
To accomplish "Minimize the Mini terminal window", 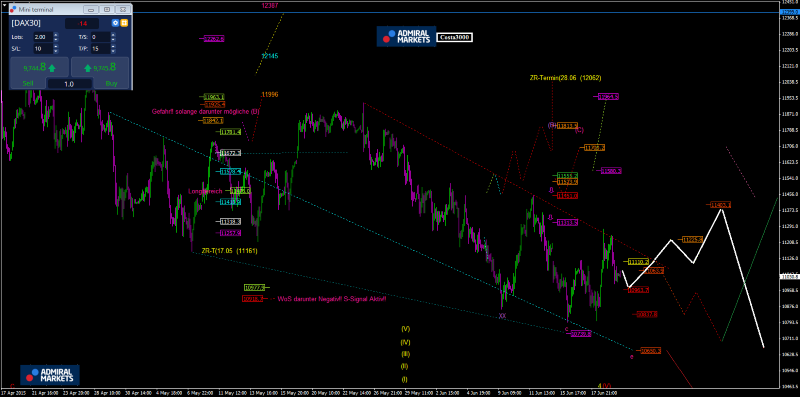I will pyautogui.click(x=91, y=9).
